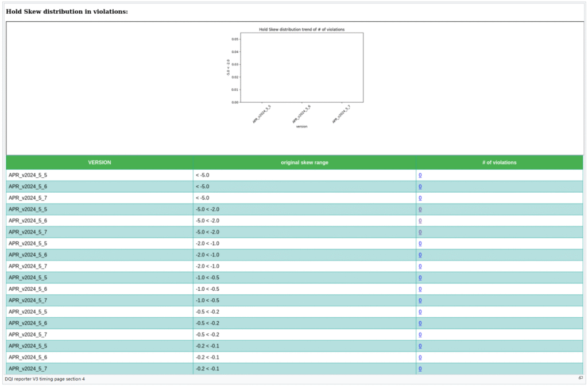The height and width of the screenshot is (386, 588).
Task: Click the VERSION column header
Action: point(99,162)
